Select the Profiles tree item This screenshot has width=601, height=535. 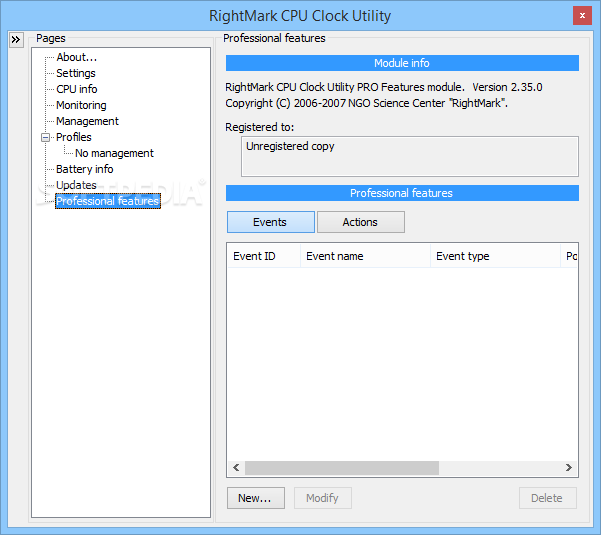pos(74,137)
